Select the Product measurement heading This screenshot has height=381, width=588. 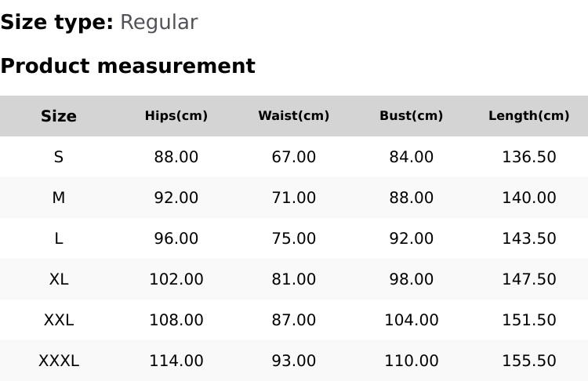128,66
